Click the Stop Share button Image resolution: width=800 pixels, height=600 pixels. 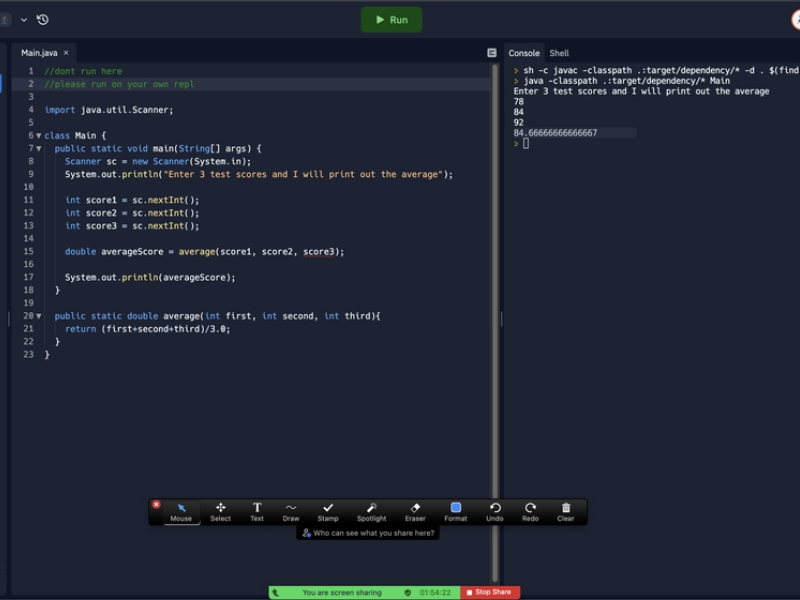coord(490,592)
